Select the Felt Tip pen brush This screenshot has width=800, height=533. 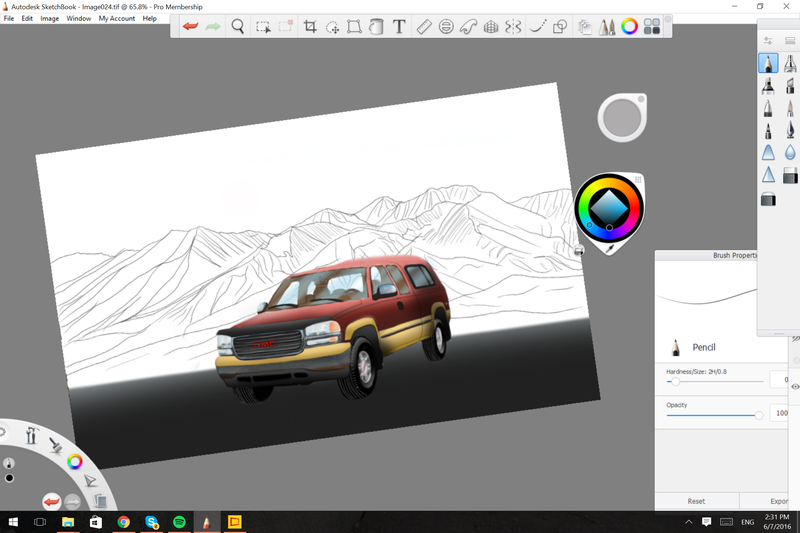[768, 131]
